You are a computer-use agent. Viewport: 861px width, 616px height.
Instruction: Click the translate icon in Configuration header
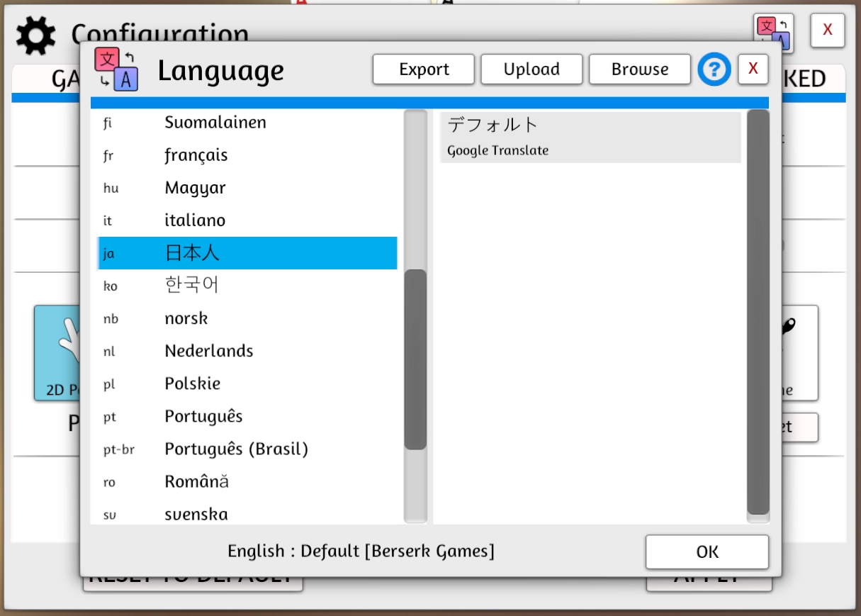(772, 31)
